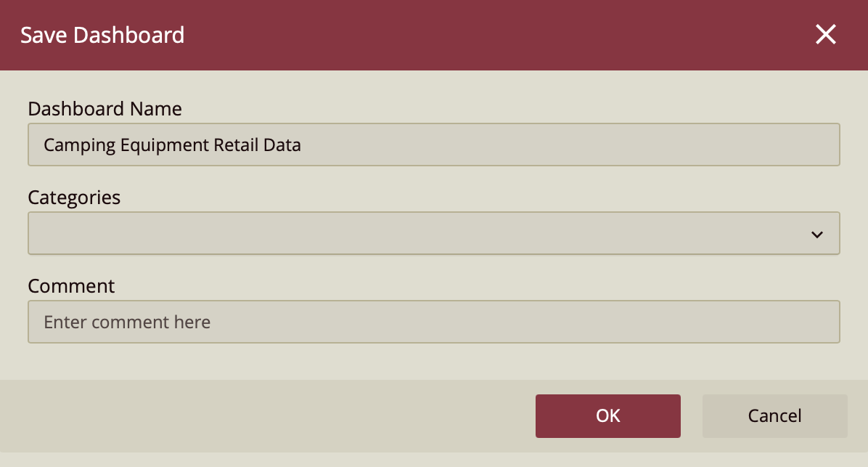This screenshot has height=467, width=868.
Task: Expand the Categories chevron arrow
Action: (x=817, y=234)
